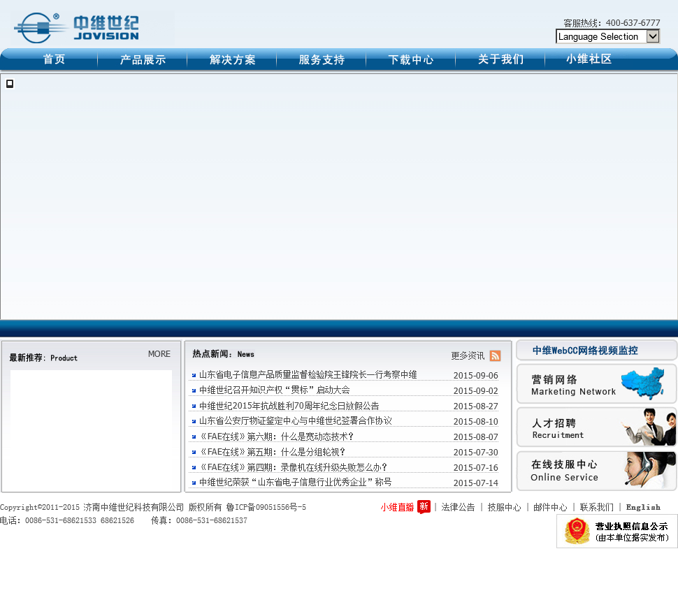Open the 关于我们 menu

tap(500, 59)
